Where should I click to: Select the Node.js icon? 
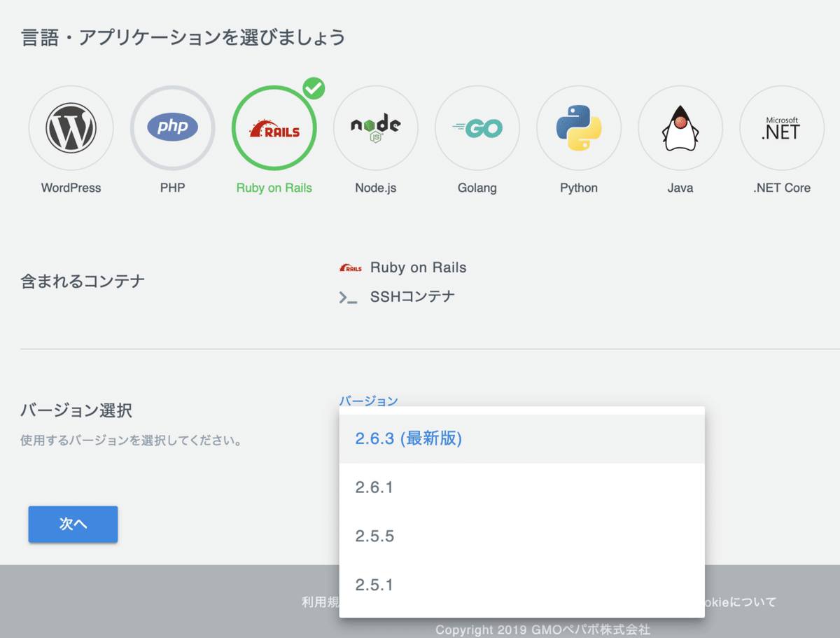tap(375, 127)
